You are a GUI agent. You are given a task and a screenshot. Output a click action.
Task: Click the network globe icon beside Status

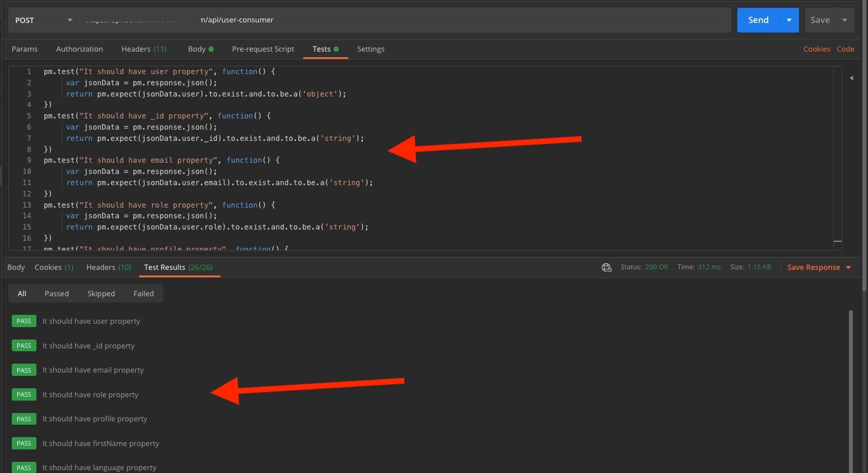click(606, 268)
